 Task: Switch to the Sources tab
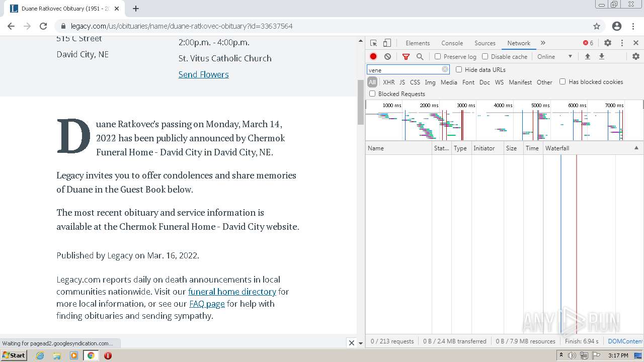(485, 43)
